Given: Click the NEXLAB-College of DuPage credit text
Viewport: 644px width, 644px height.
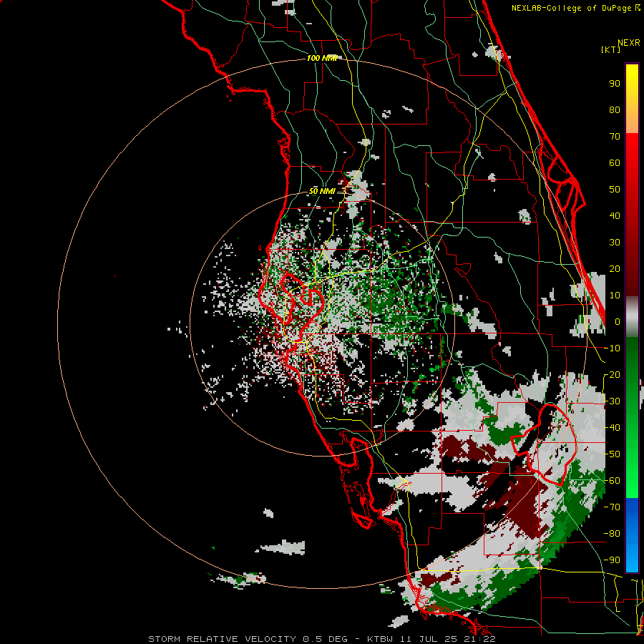Looking at the screenshot, I should tap(575, 8).
